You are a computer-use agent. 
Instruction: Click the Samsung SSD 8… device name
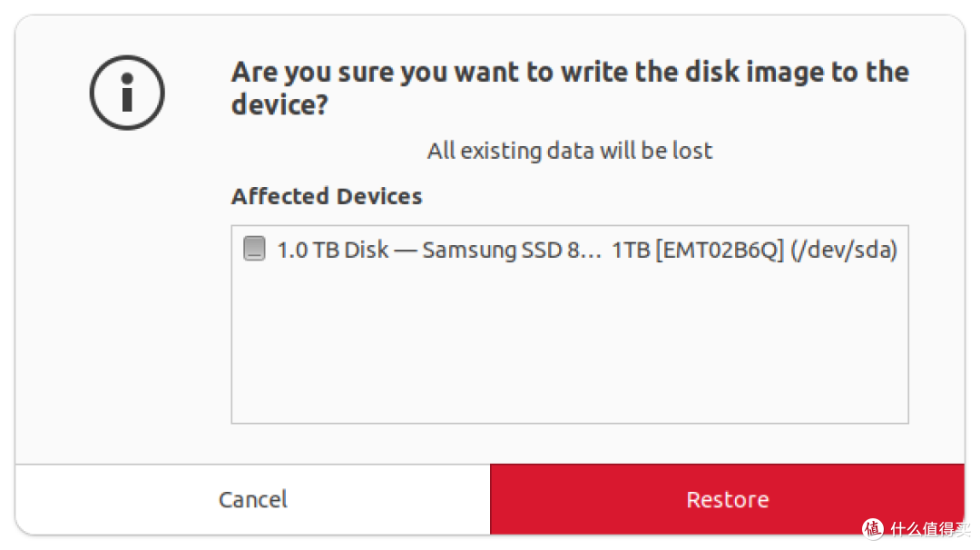coord(511,250)
